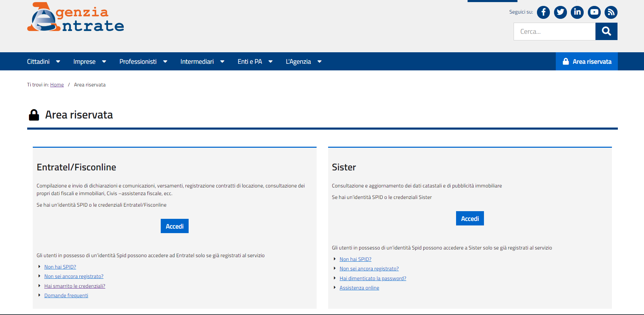The width and height of the screenshot is (644, 315).
Task: Click the Area riservata breadcrumb text
Action: coord(90,85)
